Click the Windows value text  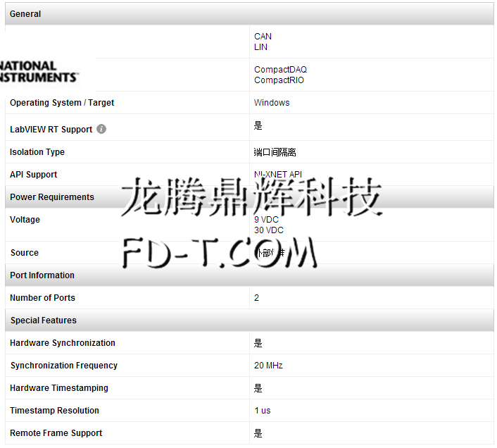272,103
